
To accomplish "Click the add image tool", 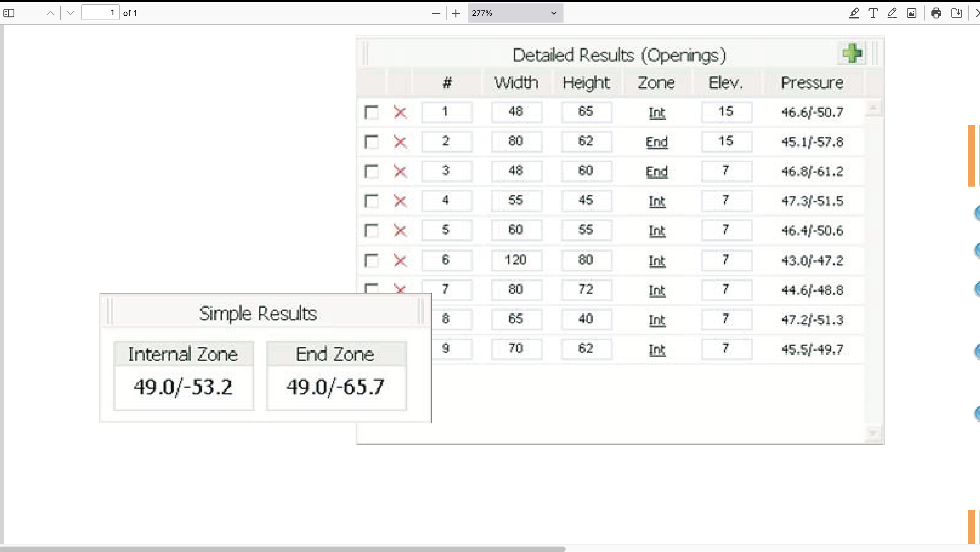I will click(912, 13).
